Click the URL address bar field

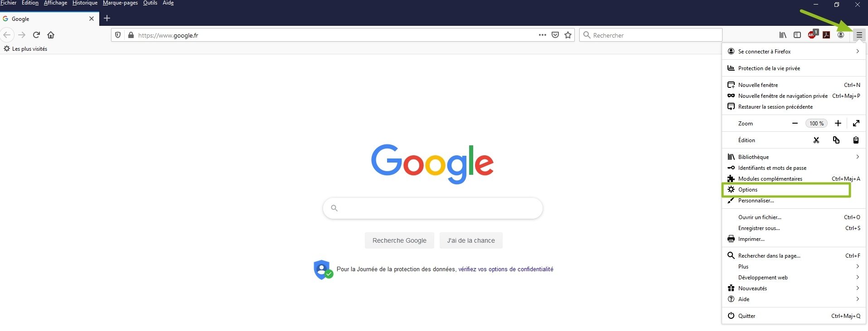[x=343, y=35]
